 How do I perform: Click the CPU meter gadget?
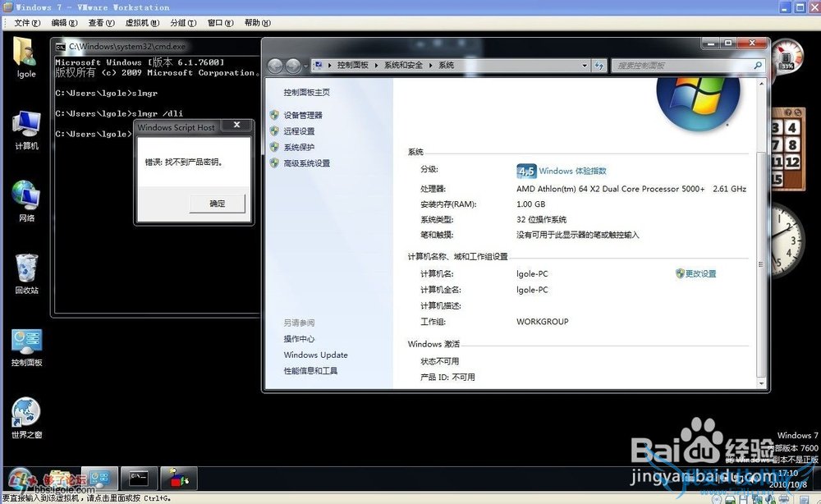[787, 56]
